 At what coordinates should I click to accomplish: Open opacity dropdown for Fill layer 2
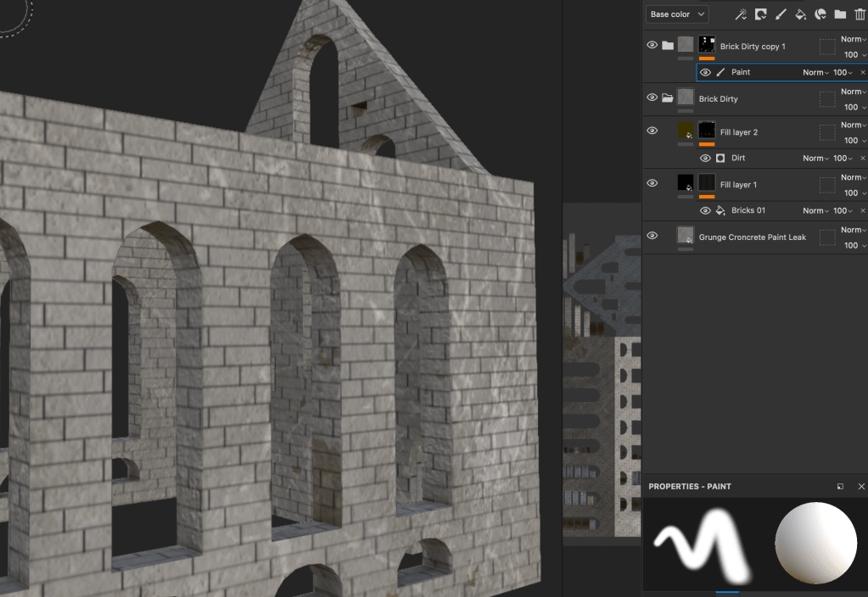pos(853,141)
